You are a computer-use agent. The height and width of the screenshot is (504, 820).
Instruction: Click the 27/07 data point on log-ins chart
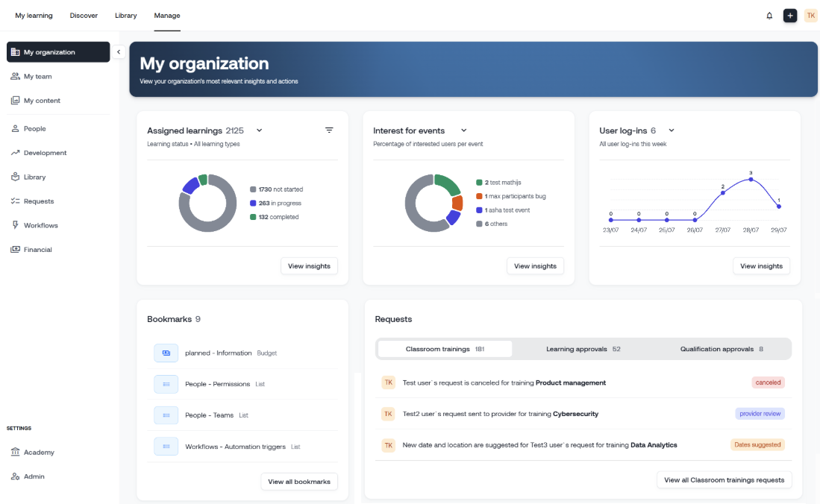[723, 193]
